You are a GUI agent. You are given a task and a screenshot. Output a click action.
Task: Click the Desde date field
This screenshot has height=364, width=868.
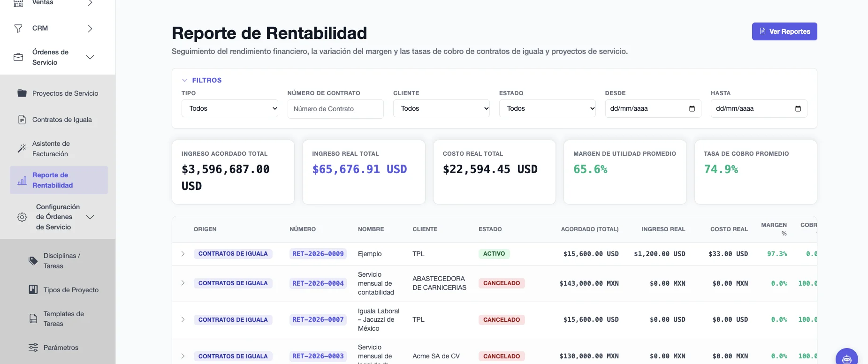click(x=653, y=108)
